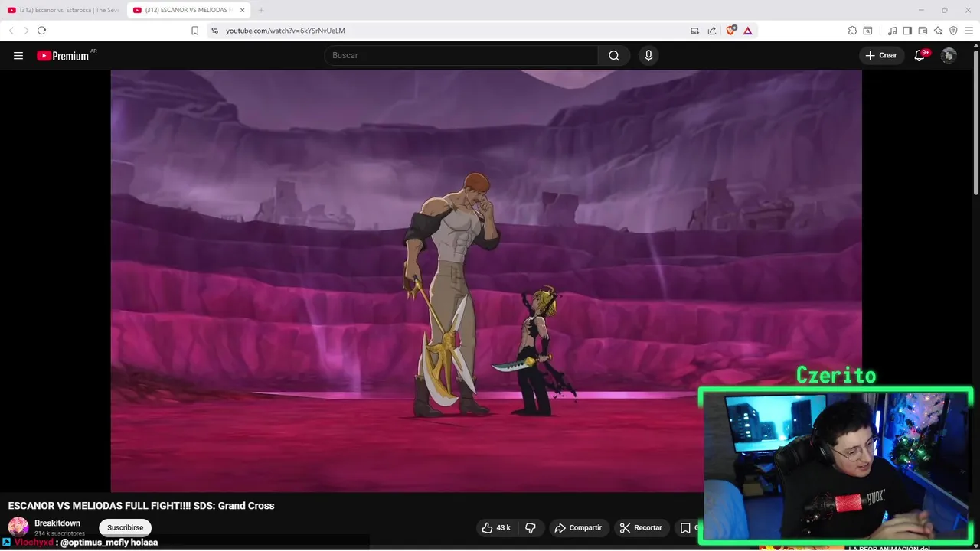Viewport: 980px width, 551px height.
Task: Click the Crear button
Action: click(x=881, y=55)
